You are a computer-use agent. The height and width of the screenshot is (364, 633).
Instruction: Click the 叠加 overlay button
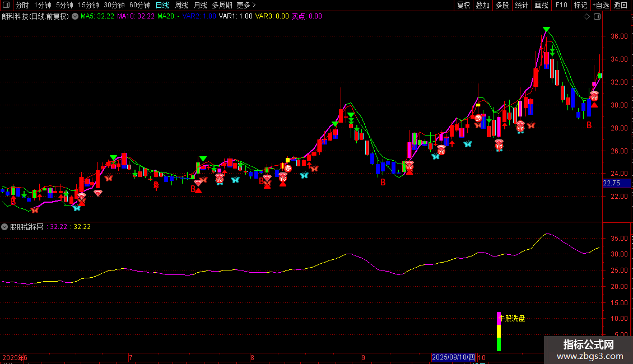pos(482,5)
